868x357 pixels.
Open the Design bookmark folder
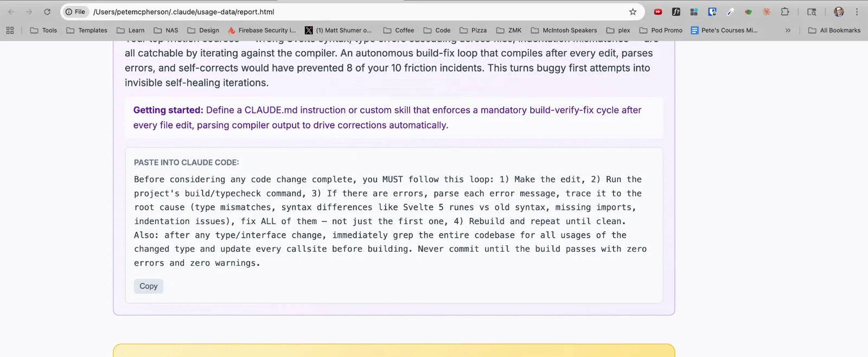[x=203, y=30]
